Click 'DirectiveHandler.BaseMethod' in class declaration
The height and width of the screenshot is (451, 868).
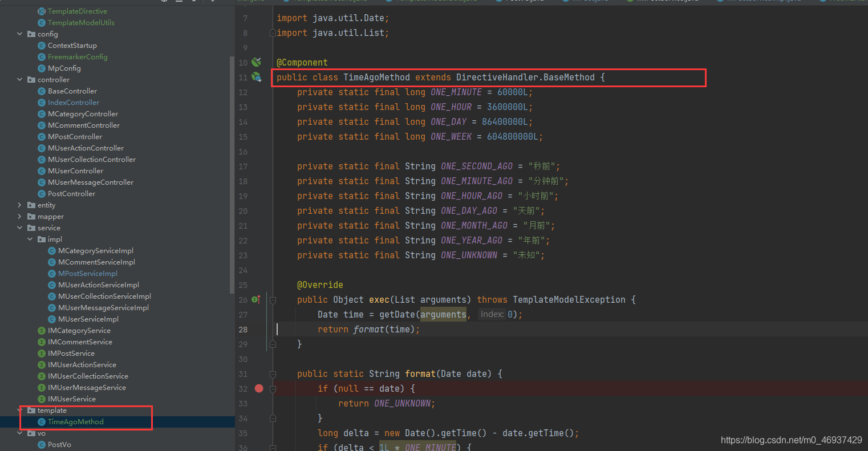[x=525, y=77]
